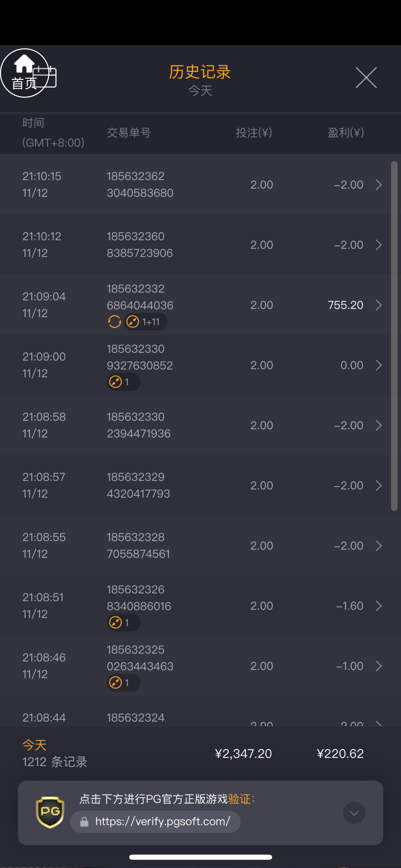This screenshot has width=401, height=868.
Task: Click the 交易单号 column header
Action: point(129,133)
